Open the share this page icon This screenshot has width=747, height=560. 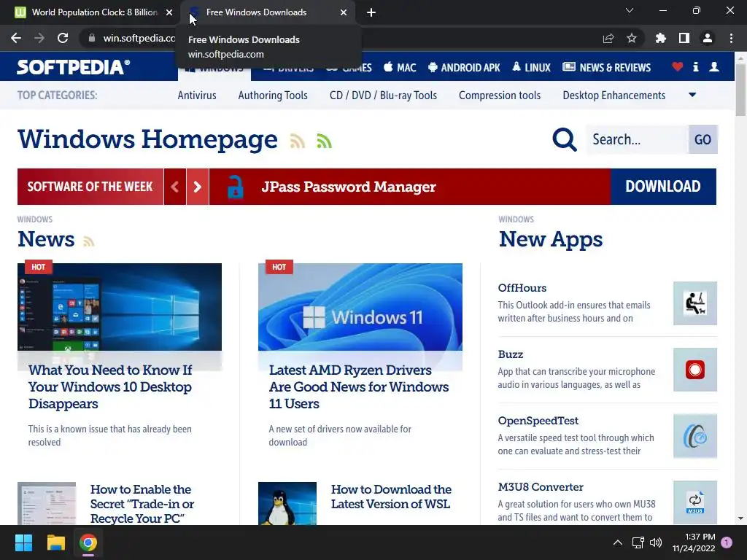608,38
